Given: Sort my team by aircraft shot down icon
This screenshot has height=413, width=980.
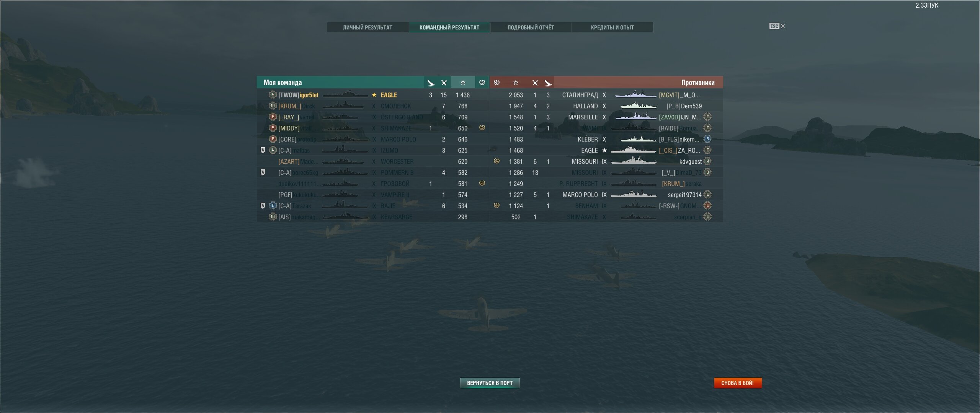Looking at the screenshot, I should click(x=444, y=83).
